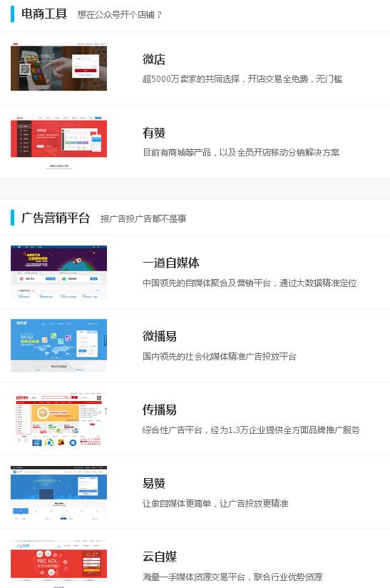This screenshot has height=588, width=390.
Task: Click the 一道自媒体 title link
Action: pyautogui.click(x=171, y=263)
